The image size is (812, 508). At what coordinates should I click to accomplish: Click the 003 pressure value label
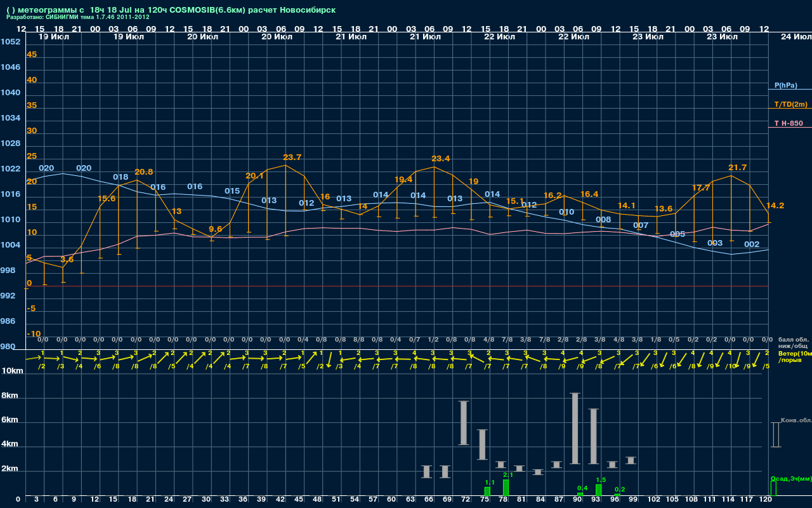(715, 243)
